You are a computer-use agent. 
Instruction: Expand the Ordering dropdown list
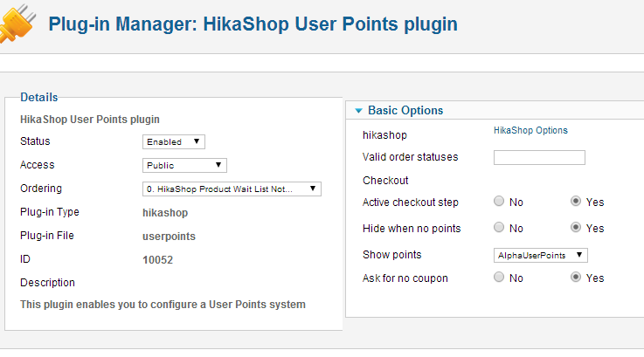pos(232,189)
